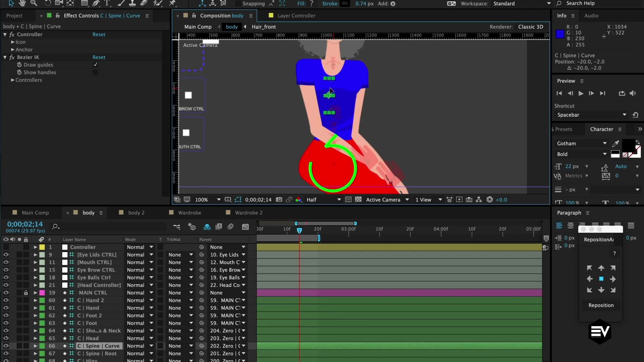Hide the Mouth CTRL layer
This screenshot has height=362, width=644.
[x=6, y=262]
